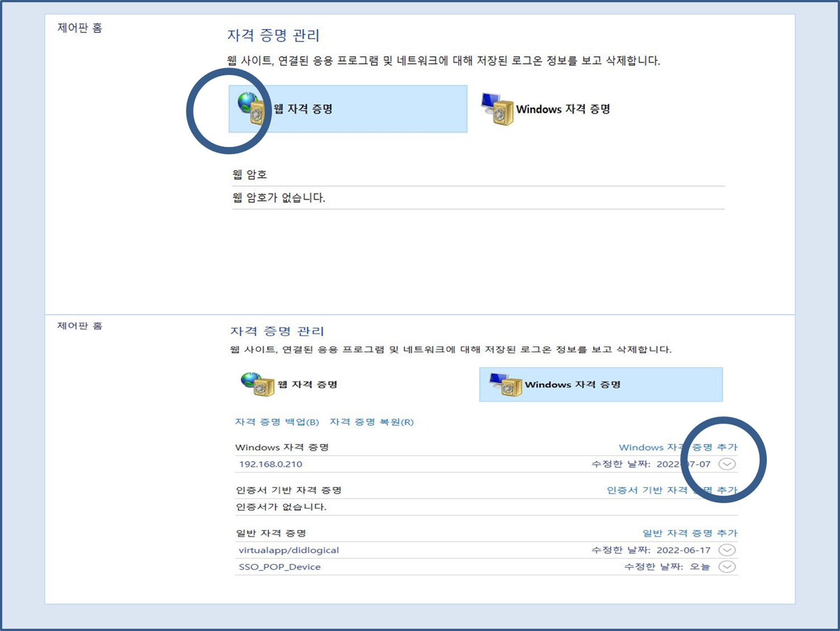Viewport: 840px width, 631px height.
Task: Click the '자격 증명 백업(B)' link
Action: click(277, 422)
